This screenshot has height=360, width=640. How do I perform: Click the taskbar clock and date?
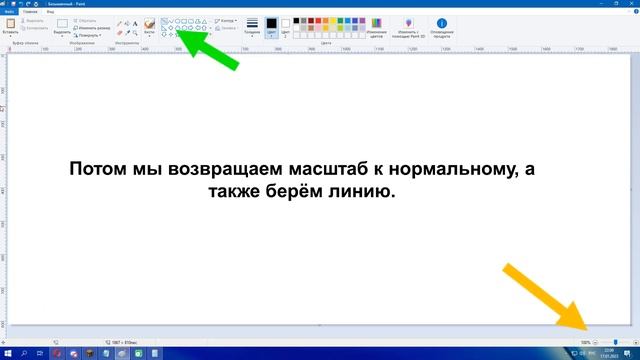tap(609, 353)
